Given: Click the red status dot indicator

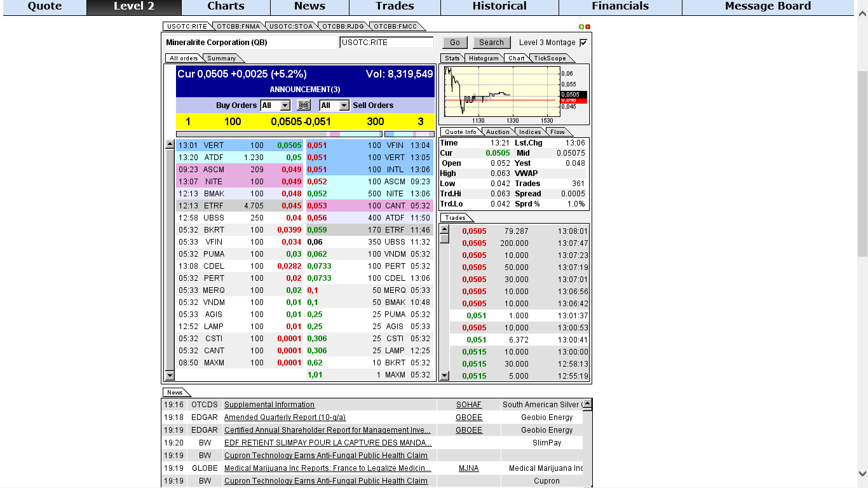Looking at the screenshot, I should (588, 27).
